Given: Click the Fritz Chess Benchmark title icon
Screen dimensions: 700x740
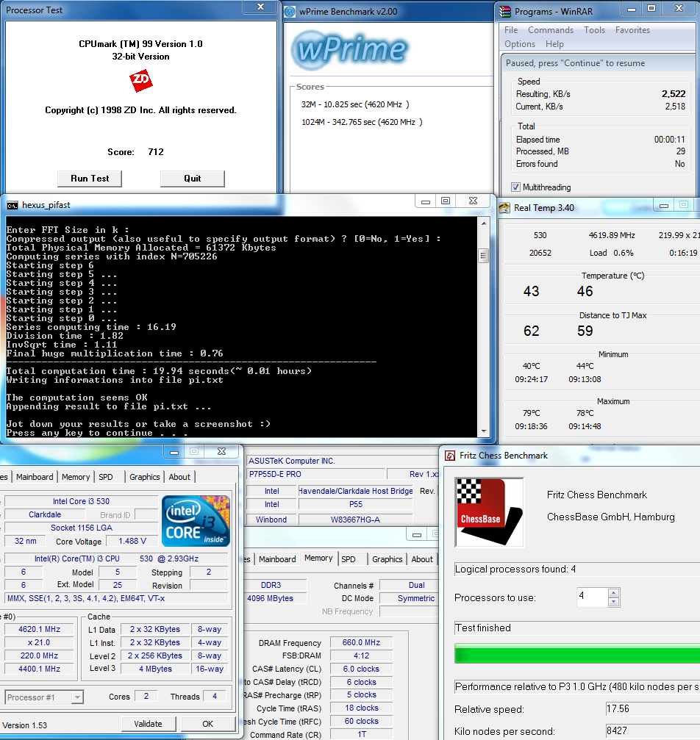Looking at the screenshot, I should tap(450, 456).
